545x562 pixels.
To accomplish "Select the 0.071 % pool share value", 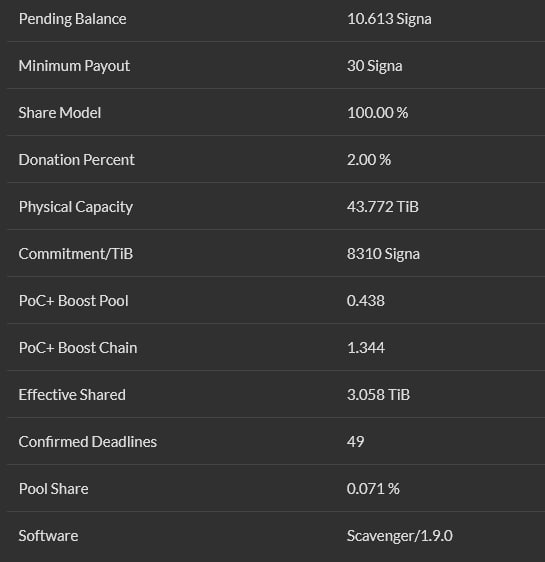I will coord(373,489).
